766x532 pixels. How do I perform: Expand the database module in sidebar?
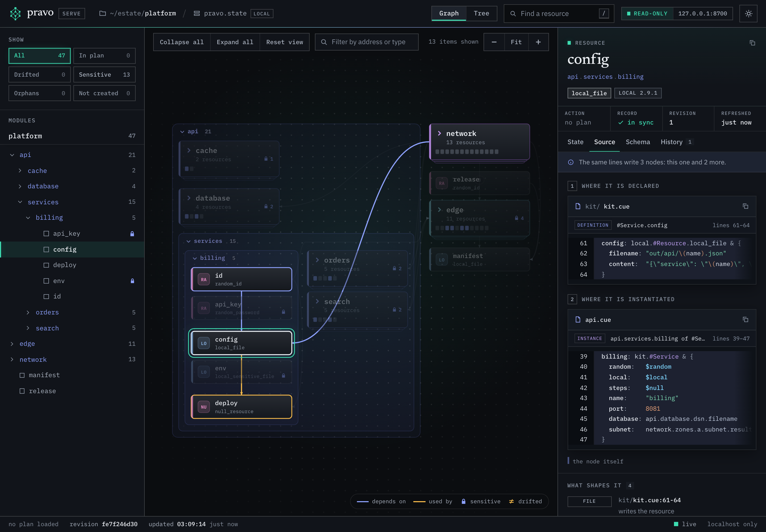point(20,186)
